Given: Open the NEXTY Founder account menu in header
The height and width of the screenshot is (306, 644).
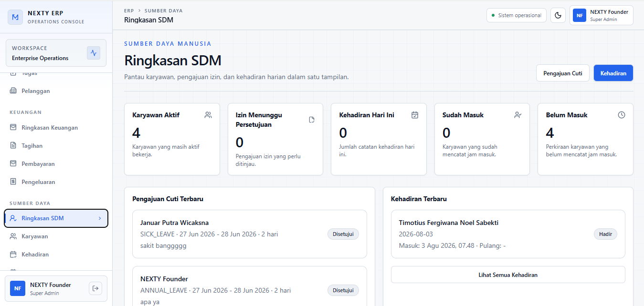Looking at the screenshot, I should [x=602, y=15].
